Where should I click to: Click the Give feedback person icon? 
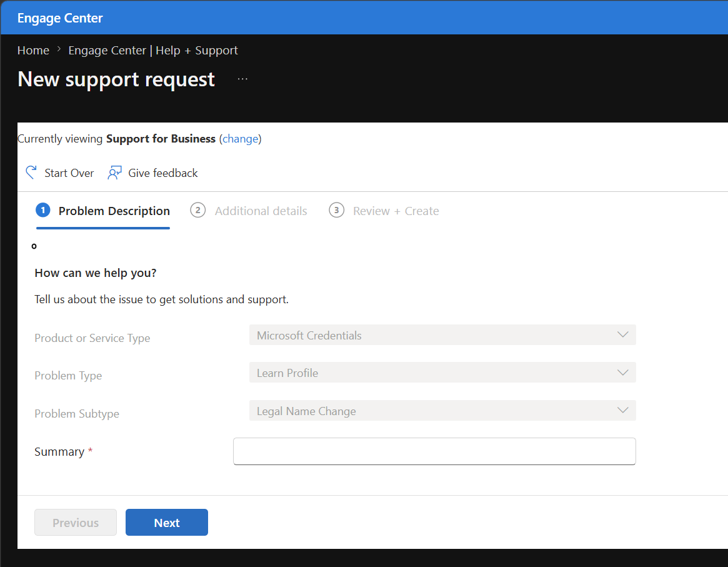pos(114,173)
